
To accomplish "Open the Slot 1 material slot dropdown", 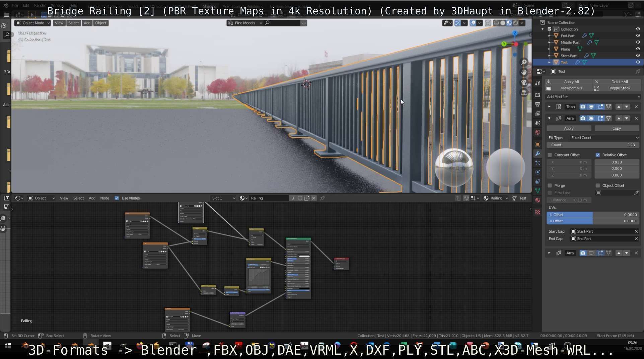I will (223, 198).
